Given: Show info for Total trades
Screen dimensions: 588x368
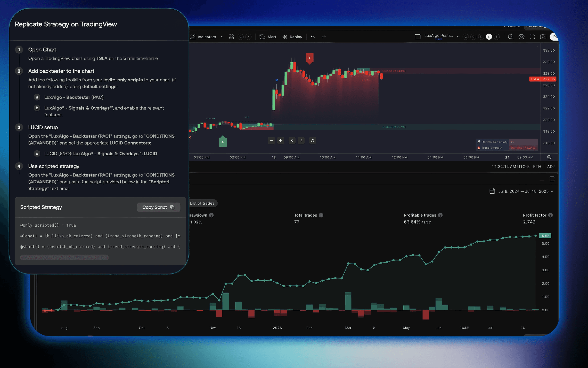Looking at the screenshot, I should (321, 215).
